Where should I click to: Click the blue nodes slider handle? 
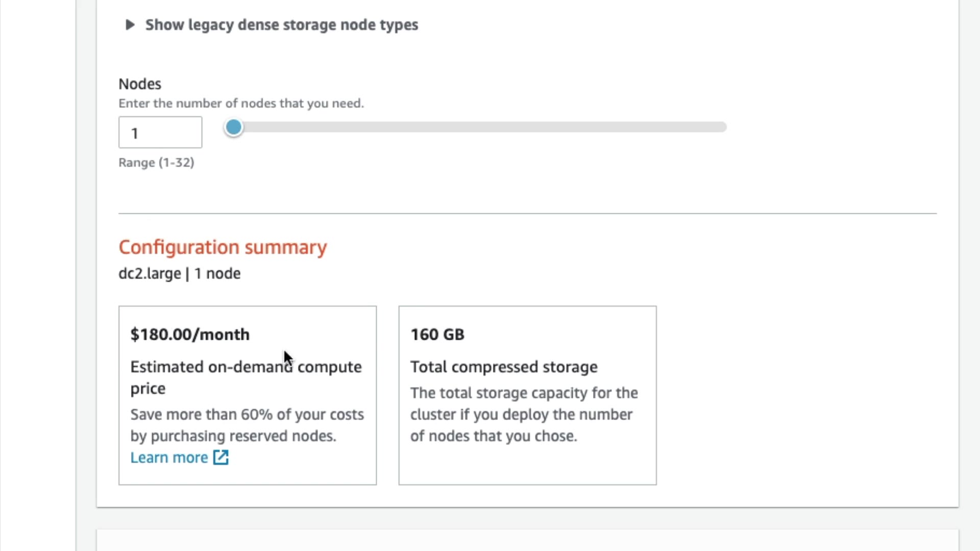pos(234,127)
